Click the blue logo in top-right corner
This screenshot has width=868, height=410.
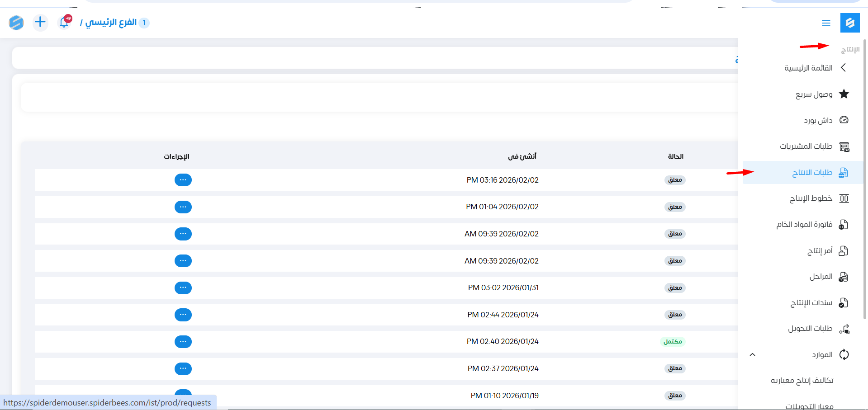[850, 23]
